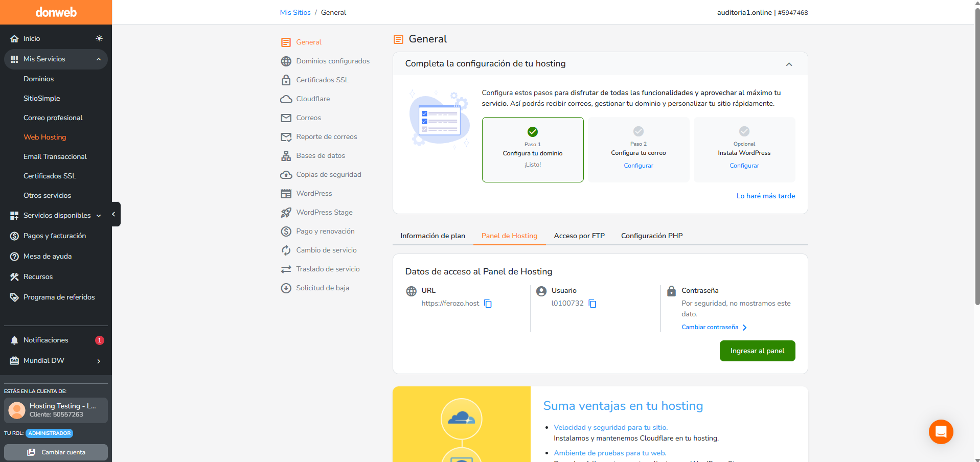The width and height of the screenshot is (980, 462).
Task: Open Certificados SSL in Mis Servicios sidebar
Action: pos(50,176)
